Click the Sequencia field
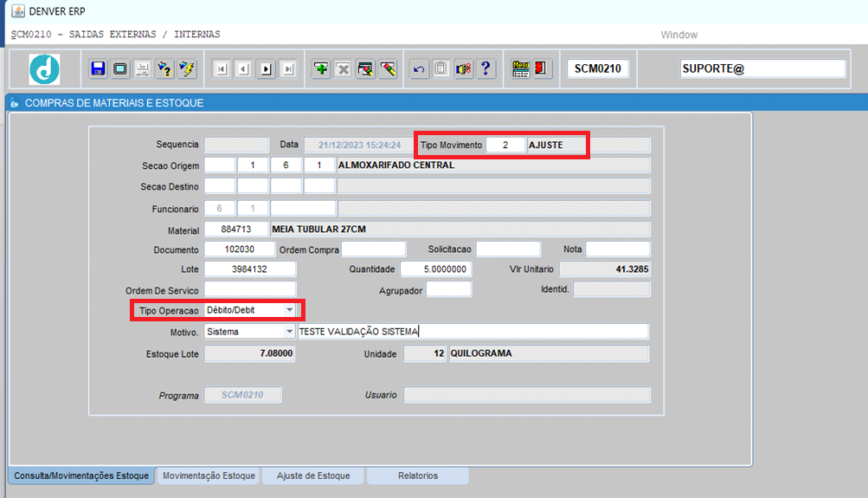 [236, 145]
